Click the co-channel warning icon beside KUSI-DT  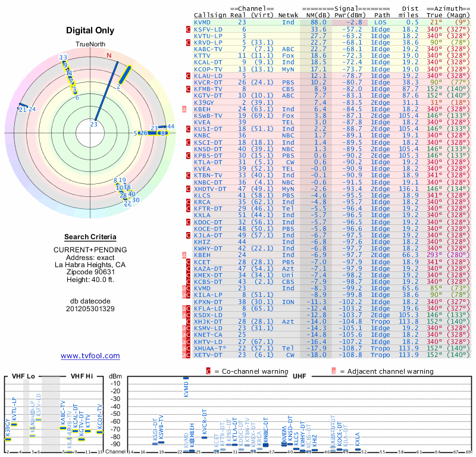pos(188,129)
